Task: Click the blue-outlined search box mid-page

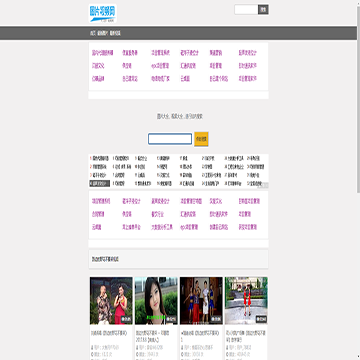Action: click(x=170, y=139)
